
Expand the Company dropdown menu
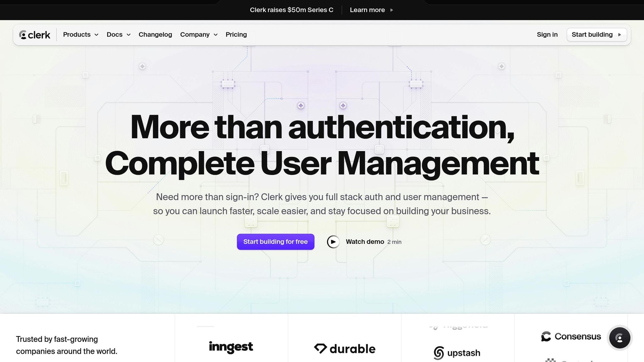(x=198, y=35)
